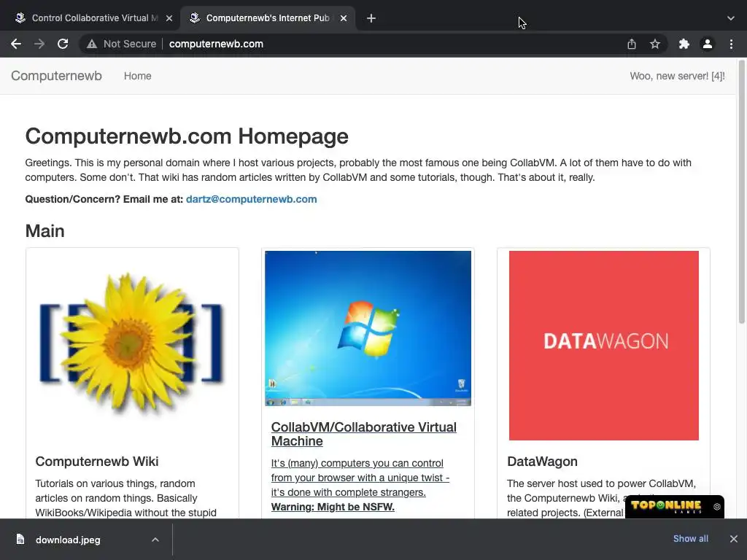
Task: Open the Home navigation item
Action: coord(138,76)
